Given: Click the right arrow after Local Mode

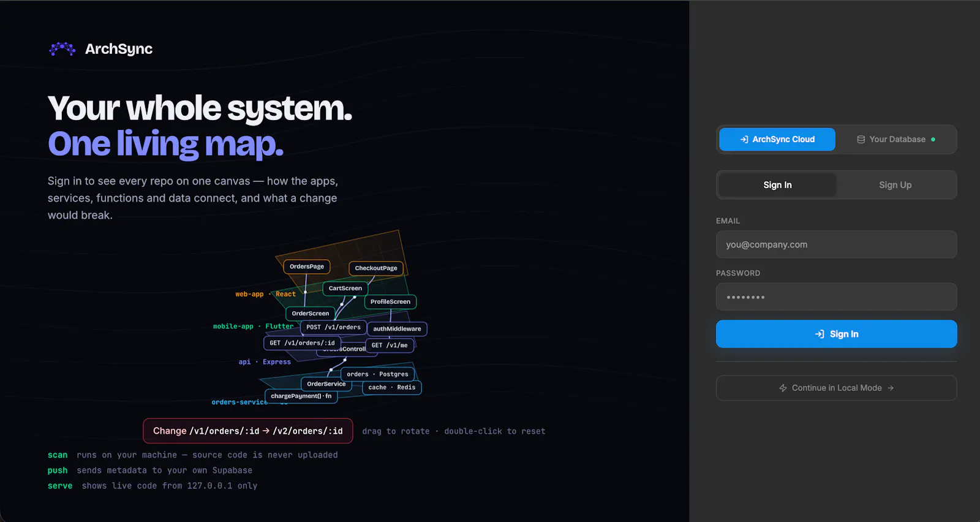Looking at the screenshot, I should click(891, 388).
